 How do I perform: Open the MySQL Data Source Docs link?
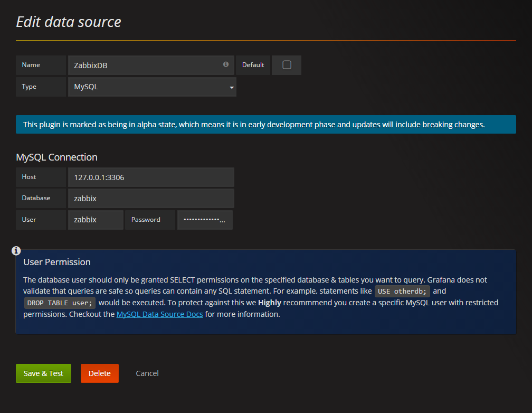[159, 314]
